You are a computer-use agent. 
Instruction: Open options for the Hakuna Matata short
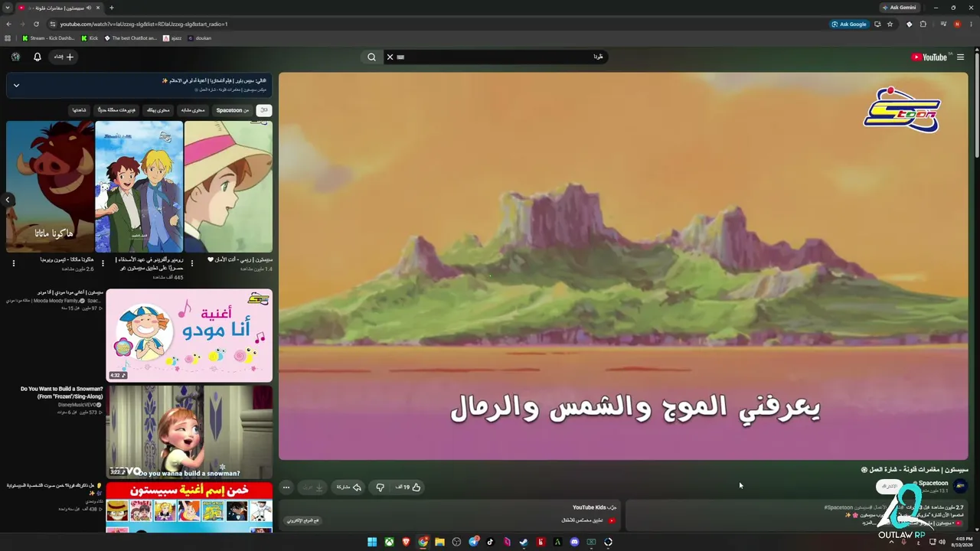click(14, 263)
